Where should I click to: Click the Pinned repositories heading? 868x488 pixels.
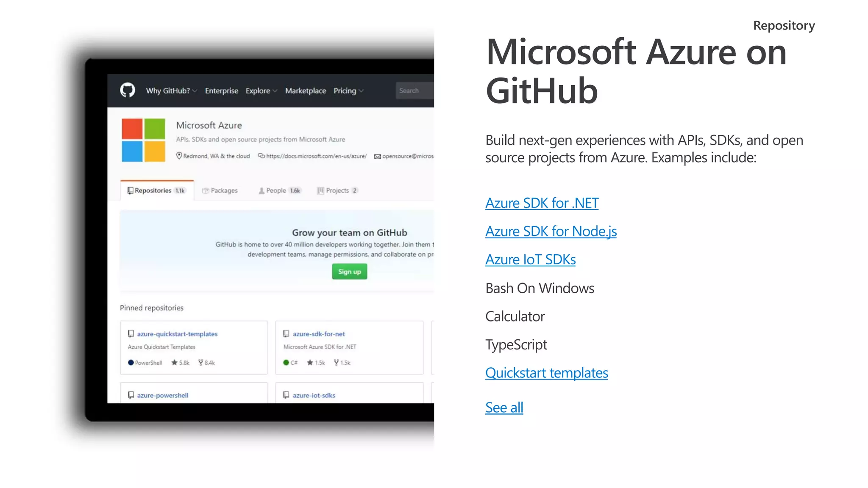152,308
